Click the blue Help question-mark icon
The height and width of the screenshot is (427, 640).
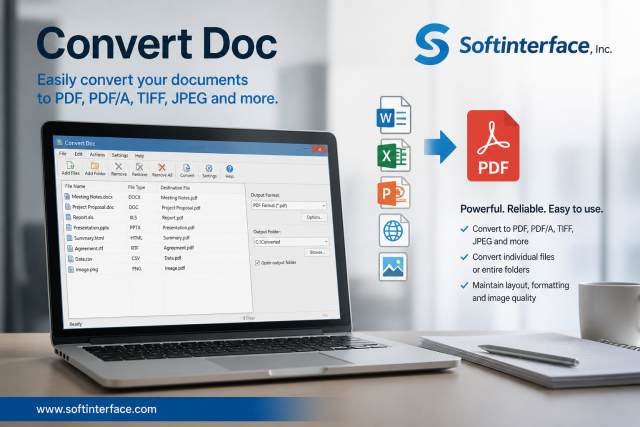(229, 169)
